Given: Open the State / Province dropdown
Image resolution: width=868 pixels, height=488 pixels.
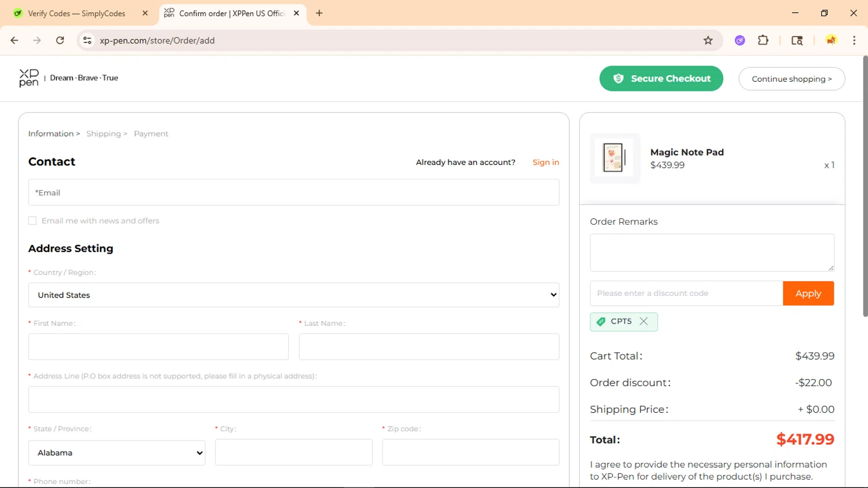Looking at the screenshot, I should coord(117,453).
